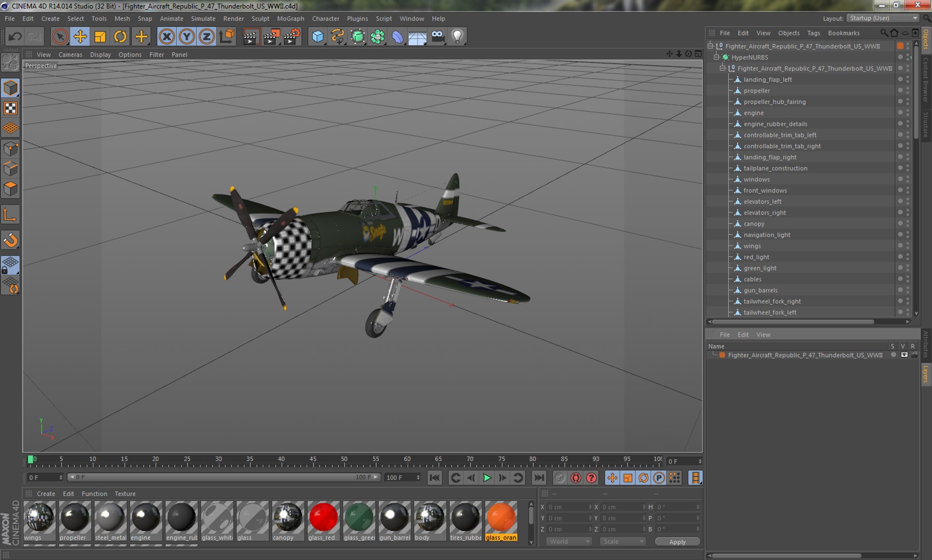Play the animation forward
932x560 pixels.
point(487,478)
